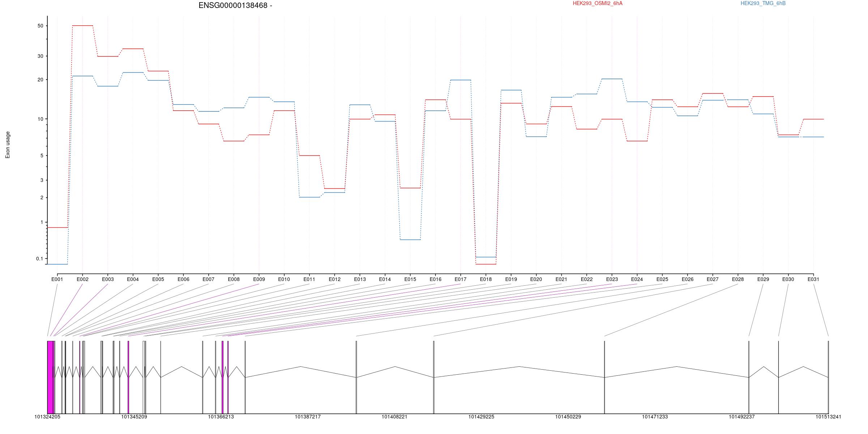The width and height of the screenshot is (868, 434).
Task: Click genomic coordinate 101450229
Action: (568, 417)
